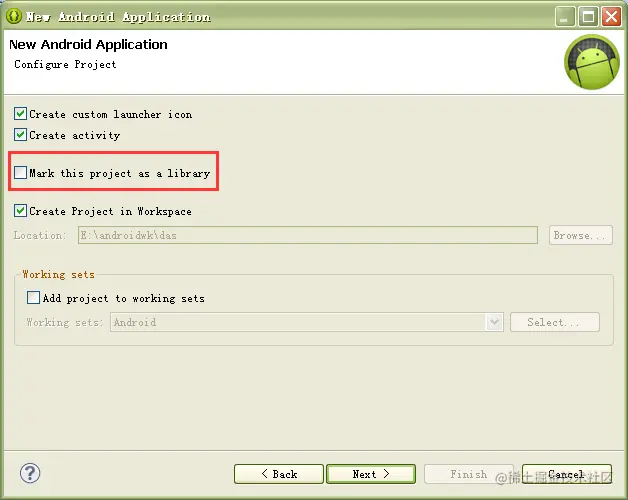Screen dimensions: 628x500
Task: Maximize the New Android Application window
Action: click(x=588, y=17)
